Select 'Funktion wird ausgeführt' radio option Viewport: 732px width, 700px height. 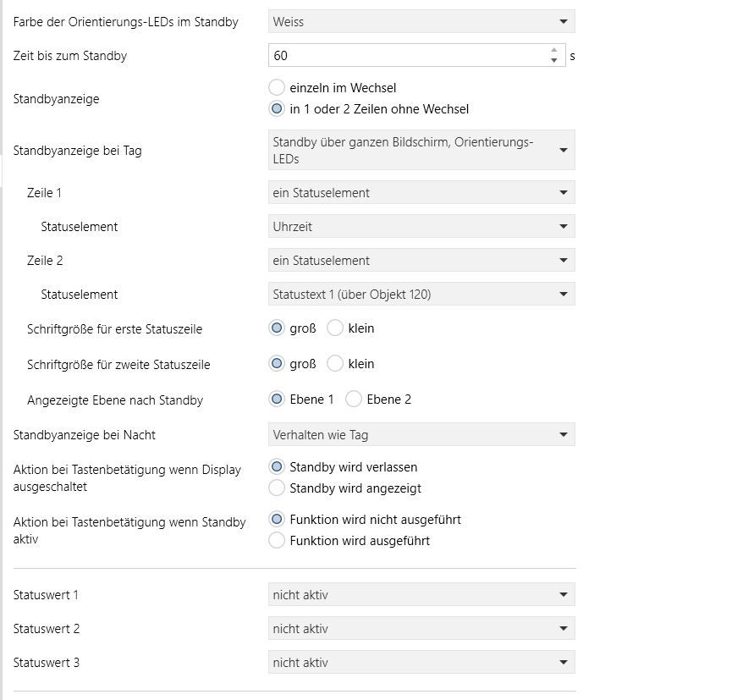point(277,541)
